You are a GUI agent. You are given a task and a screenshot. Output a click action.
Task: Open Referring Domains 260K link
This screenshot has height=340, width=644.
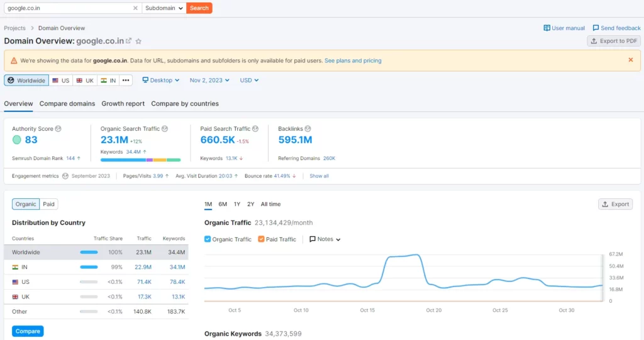(x=330, y=158)
